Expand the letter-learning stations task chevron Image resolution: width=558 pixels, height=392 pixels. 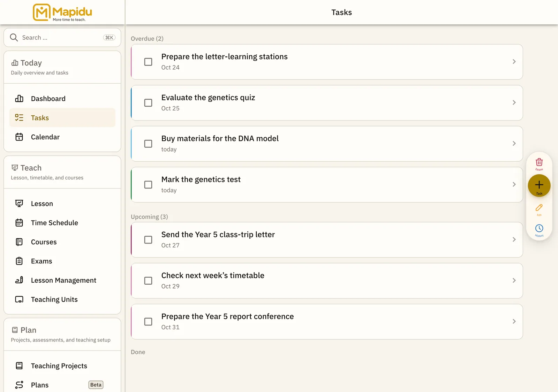514,62
